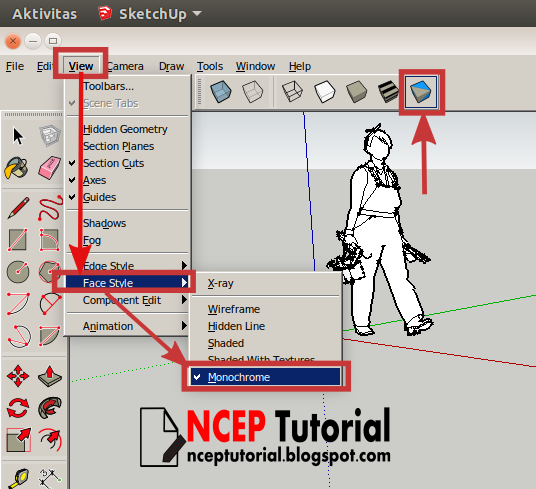536x489 pixels.
Task: Enable X-ray style toolbar icon
Action: [221, 92]
